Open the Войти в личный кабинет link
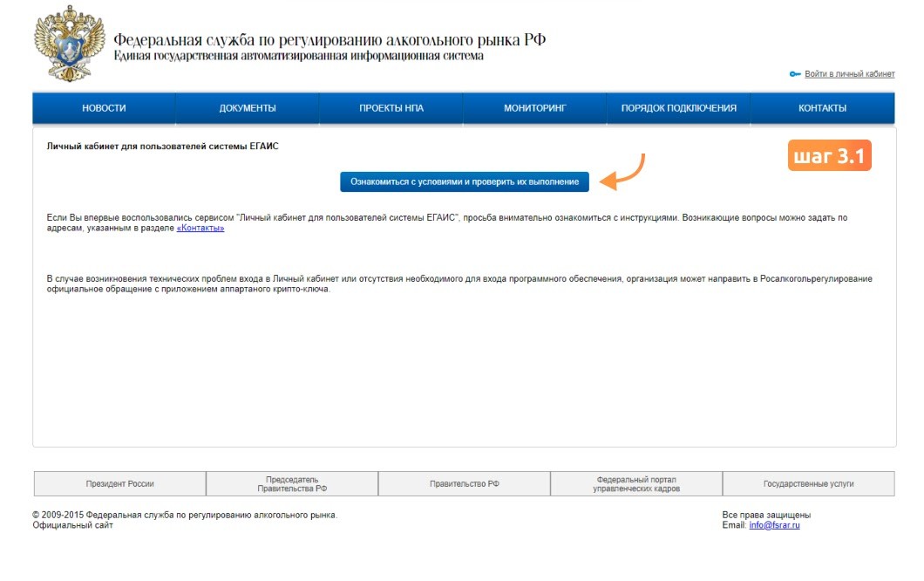This screenshot has width=924, height=581. (x=849, y=74)
